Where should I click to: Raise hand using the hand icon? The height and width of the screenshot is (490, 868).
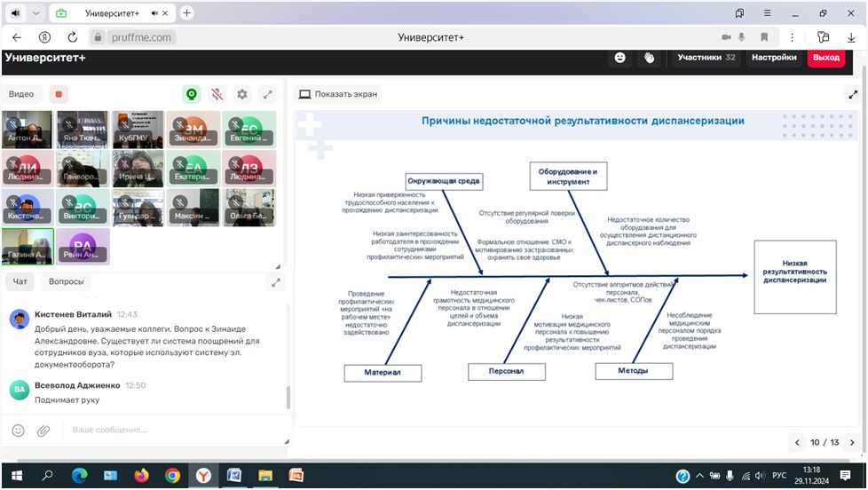tap(649, 58)
